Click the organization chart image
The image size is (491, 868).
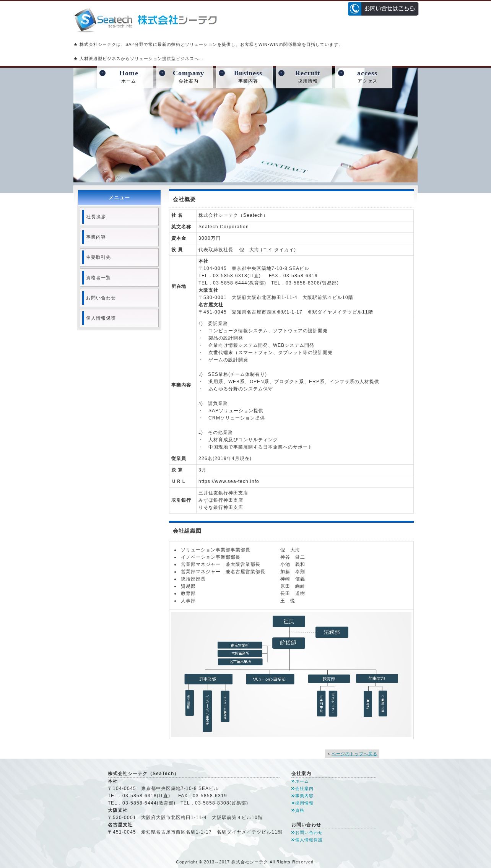[x=291, y=674]
